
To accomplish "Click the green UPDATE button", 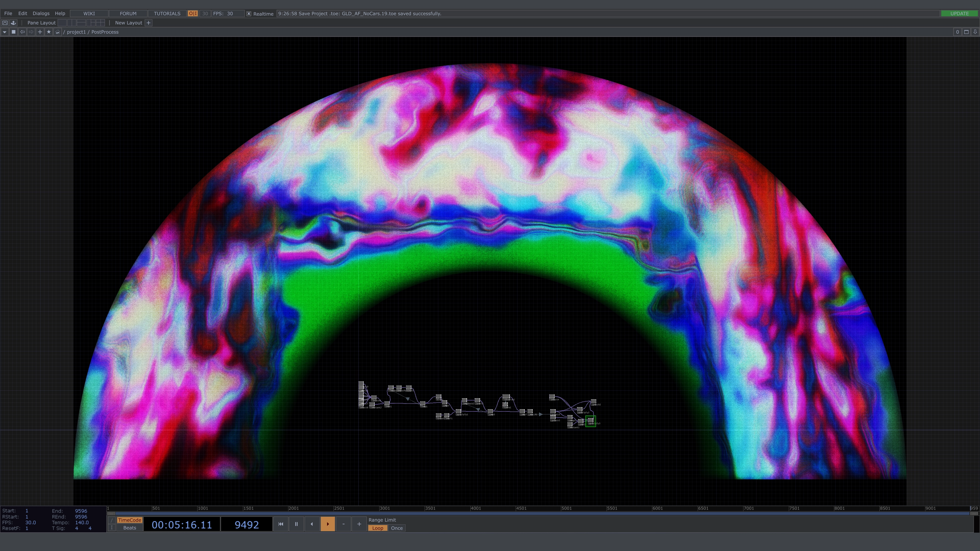I will (960, 14).
